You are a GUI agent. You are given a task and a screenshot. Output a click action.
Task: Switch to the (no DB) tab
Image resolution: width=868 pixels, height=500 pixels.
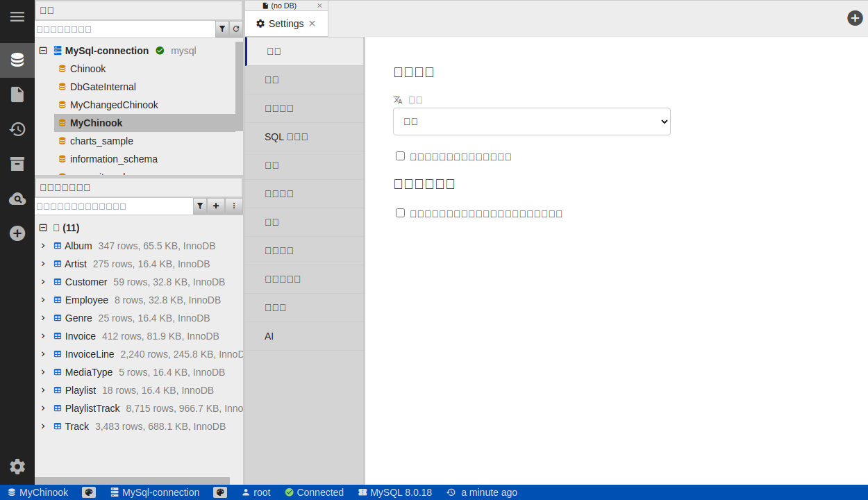[x=283, y=6]
